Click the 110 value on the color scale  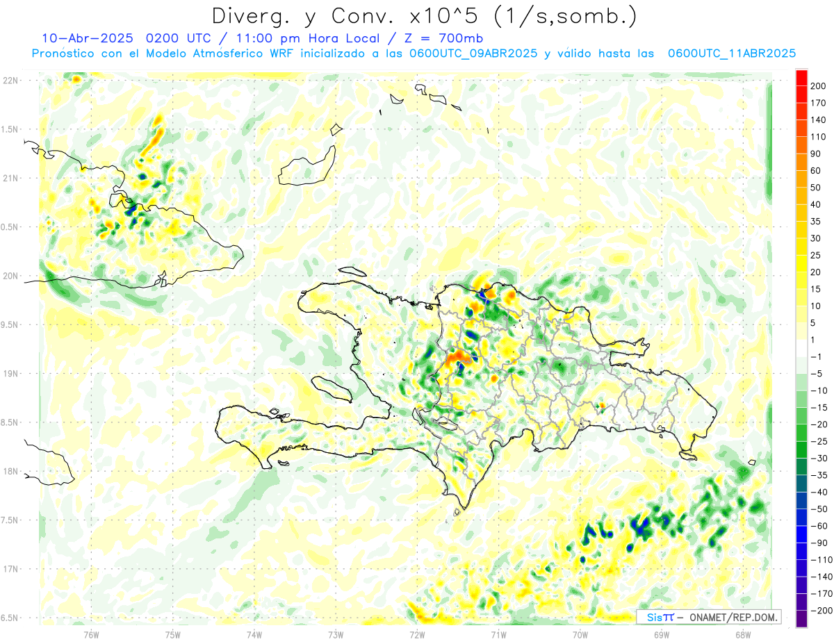click(818, 137)
